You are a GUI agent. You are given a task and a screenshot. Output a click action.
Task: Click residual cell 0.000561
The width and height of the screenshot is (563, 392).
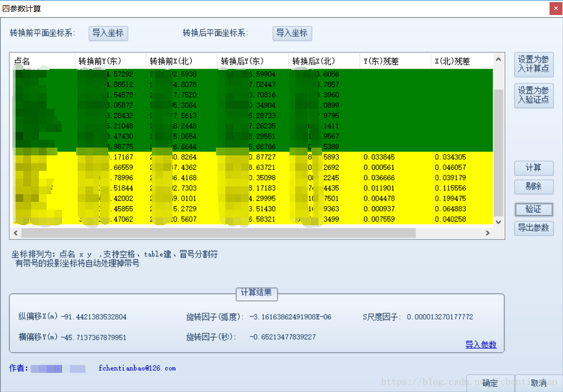(x=379, y=168)
